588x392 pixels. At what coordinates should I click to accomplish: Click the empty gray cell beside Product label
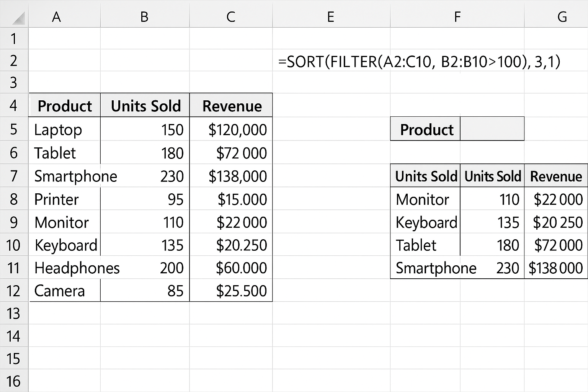coord(492,129)
